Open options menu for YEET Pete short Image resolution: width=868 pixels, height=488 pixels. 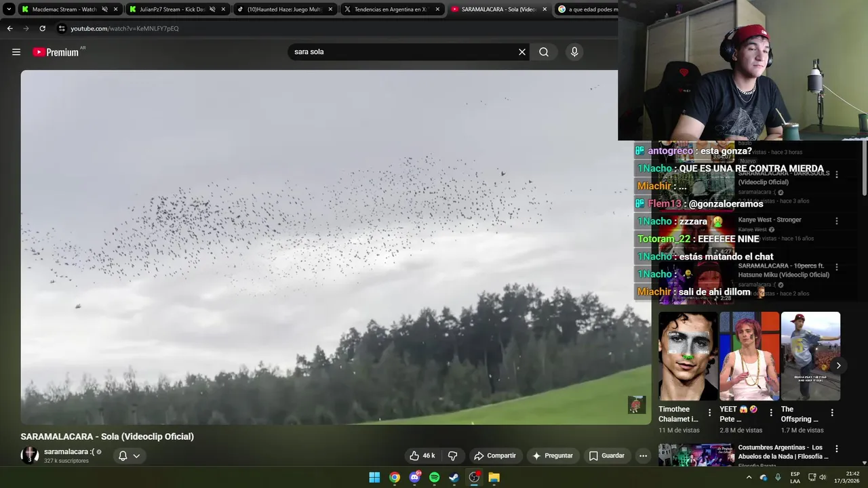tap(771, 412)
